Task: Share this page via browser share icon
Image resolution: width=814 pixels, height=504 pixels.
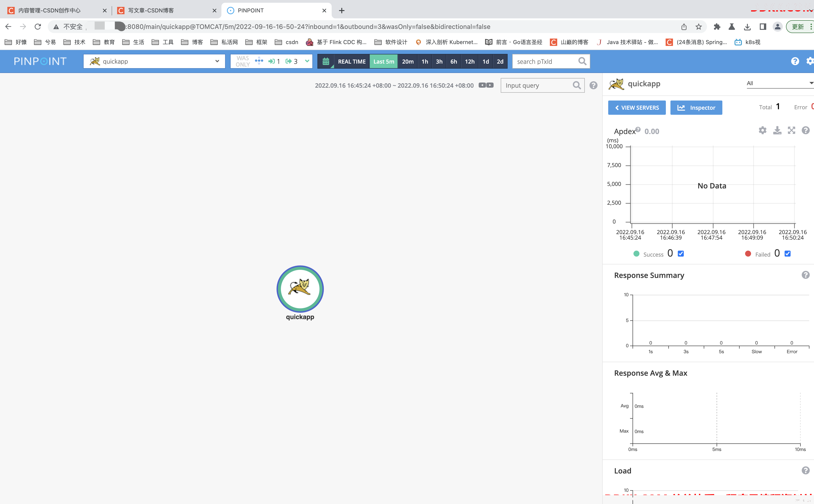Action: 684,27
